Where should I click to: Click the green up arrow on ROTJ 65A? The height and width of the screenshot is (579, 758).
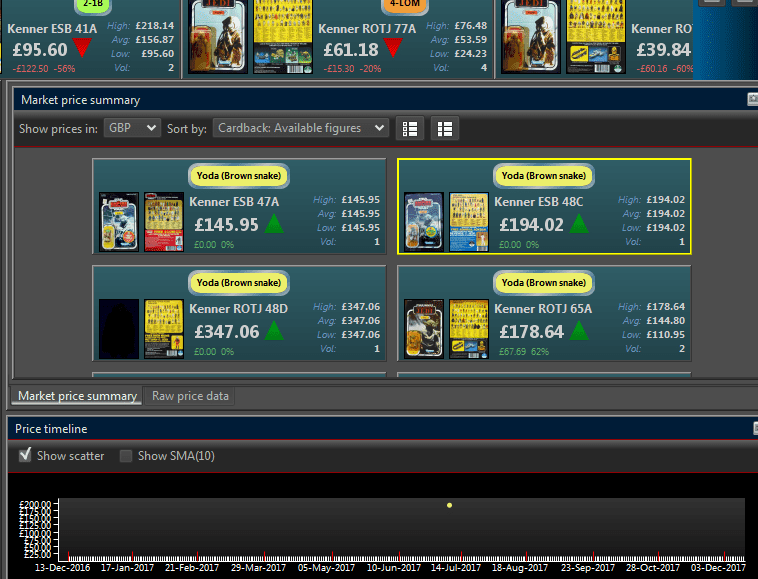coord(579,331)
